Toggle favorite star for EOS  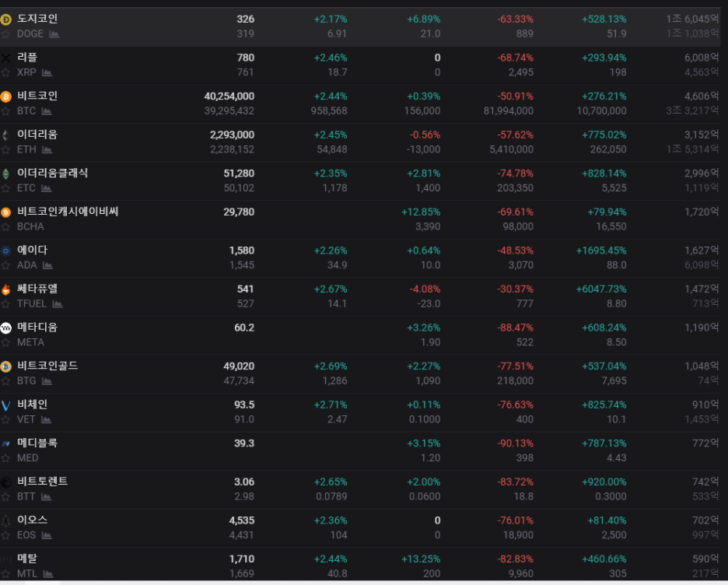click(x=5, y=535)
